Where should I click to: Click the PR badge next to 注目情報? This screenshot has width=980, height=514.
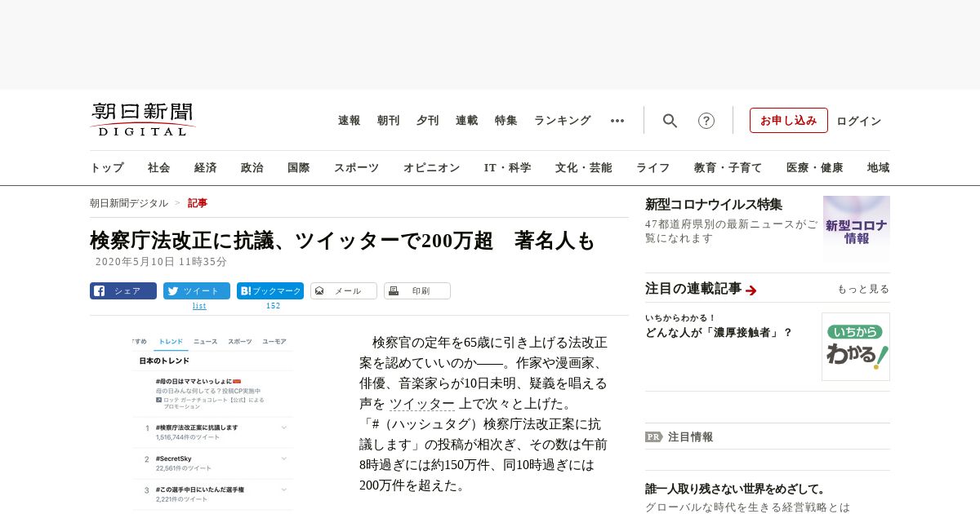653,436
